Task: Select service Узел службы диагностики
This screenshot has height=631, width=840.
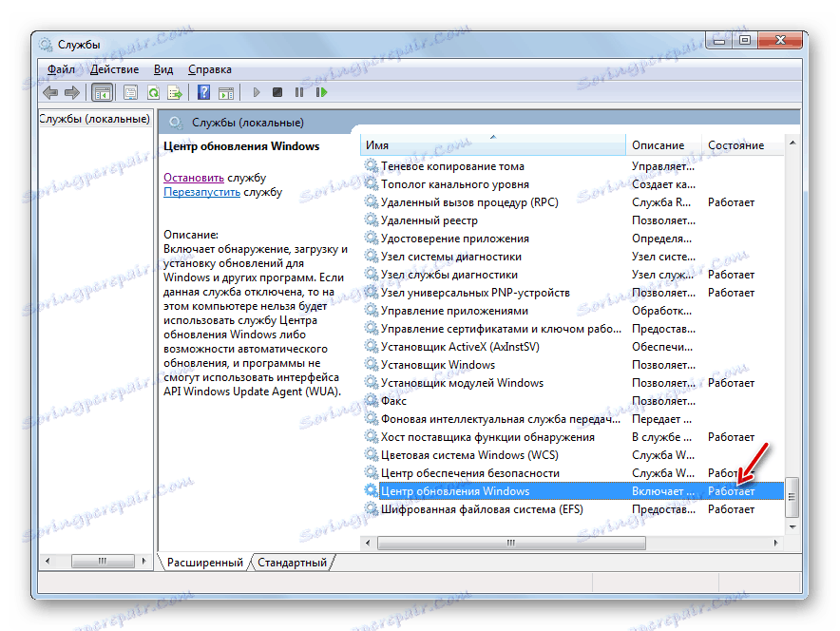Action: tap(573, 275)
